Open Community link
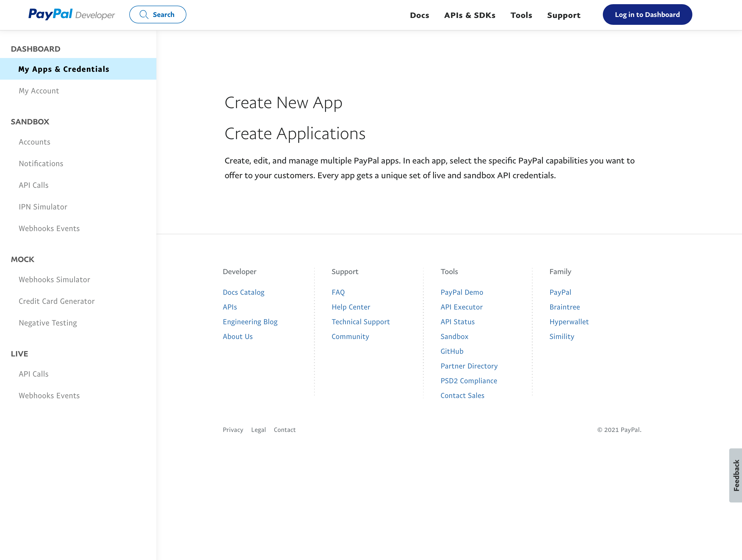Viewport: 742px width, 560px height. (350, 337)
